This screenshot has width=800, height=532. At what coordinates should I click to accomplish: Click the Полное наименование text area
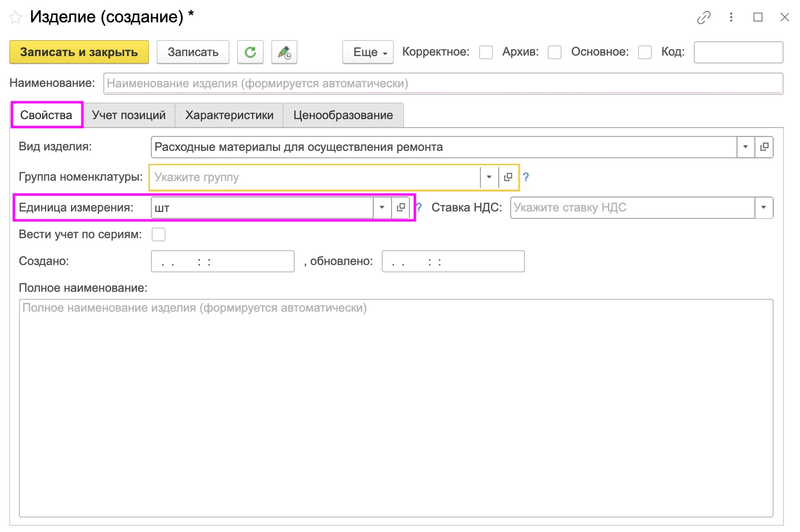(396, 408)
